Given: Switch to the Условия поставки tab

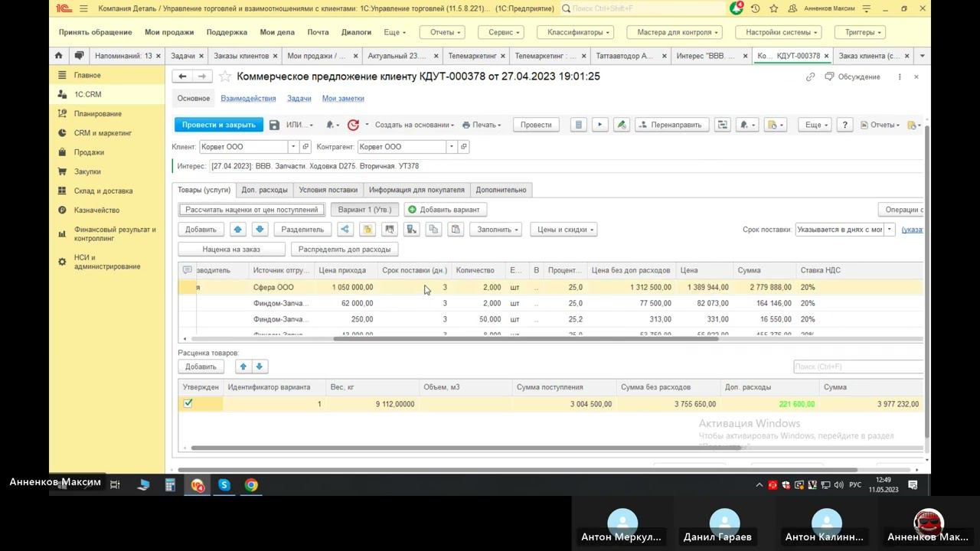Looking at the screenshot, I should 328,190.
